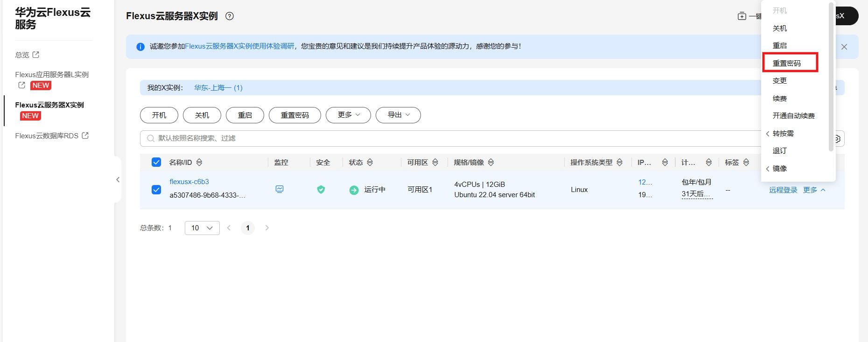Click the 可用区1 cell

tap(420, 190)
